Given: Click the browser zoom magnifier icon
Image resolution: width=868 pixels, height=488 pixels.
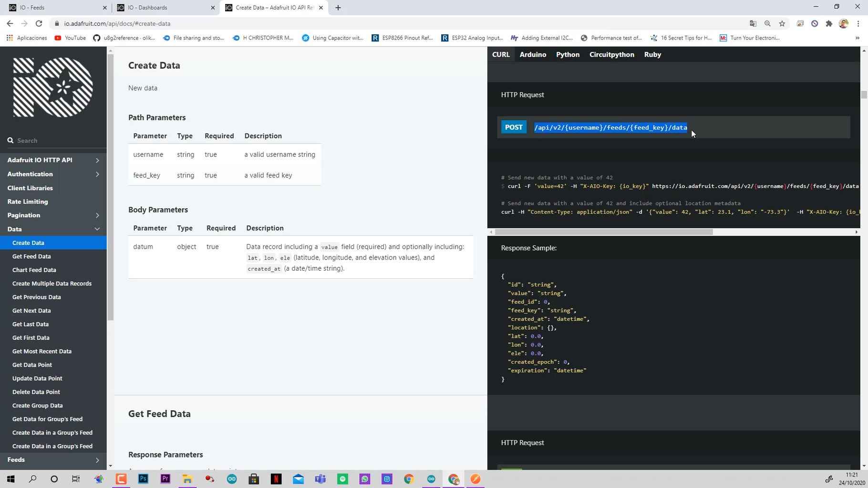Looking at the screenshot, I should point(767,23).
